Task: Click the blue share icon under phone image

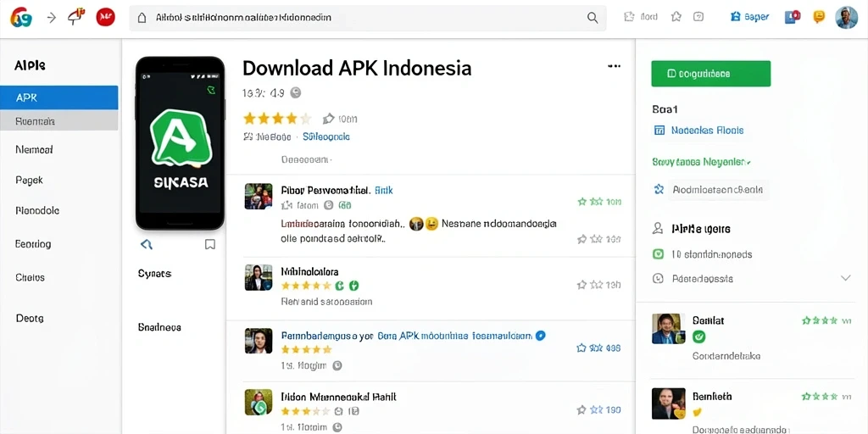Action: (x=146, y=244)
